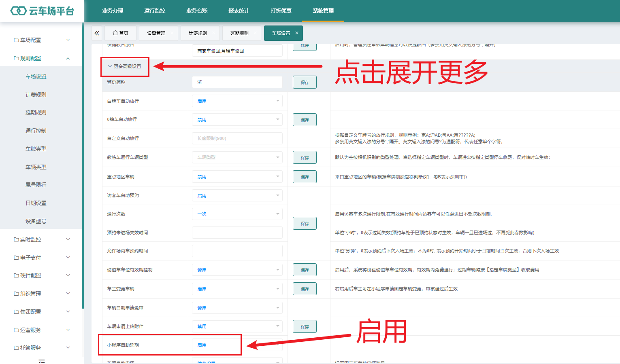Click the 云车场平台 logo icon
This screenshot has width=620, height=364.
(x=18, y=11)
